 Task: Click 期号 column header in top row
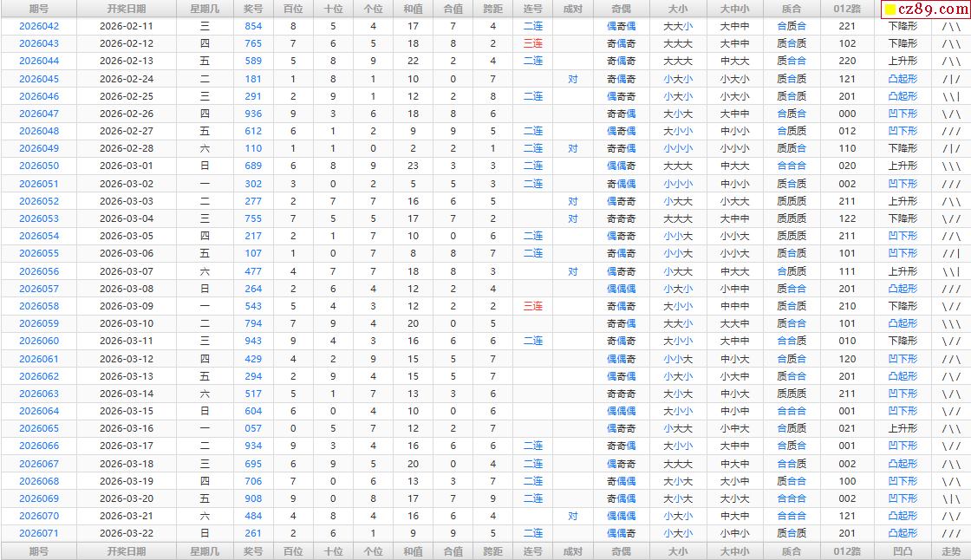click(x=39, y=9)
